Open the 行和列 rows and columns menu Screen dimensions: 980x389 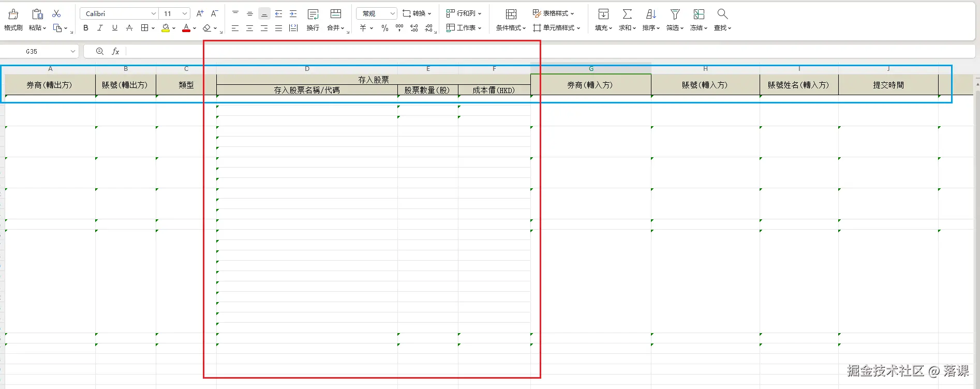(464, 13)
